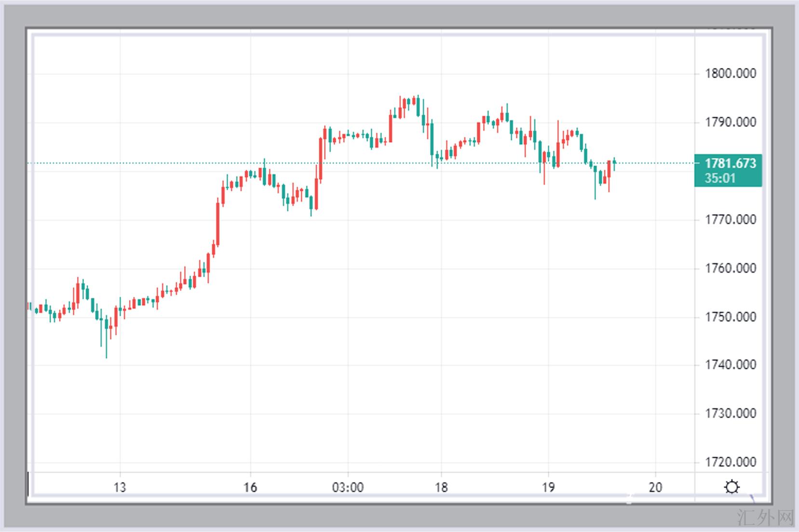Viewport: 799px width, 532px height.
Task: Click the 1720.000 price axis label
Action: click(730, 462)
